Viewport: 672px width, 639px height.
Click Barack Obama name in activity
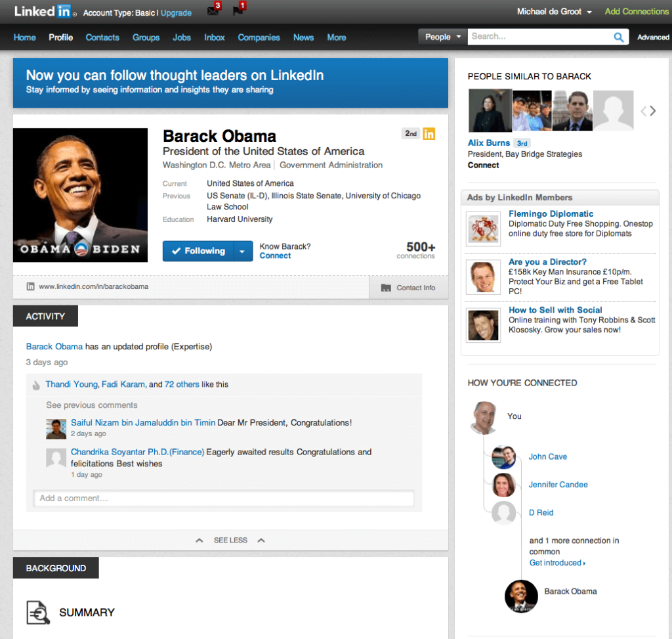click(54, 347)
